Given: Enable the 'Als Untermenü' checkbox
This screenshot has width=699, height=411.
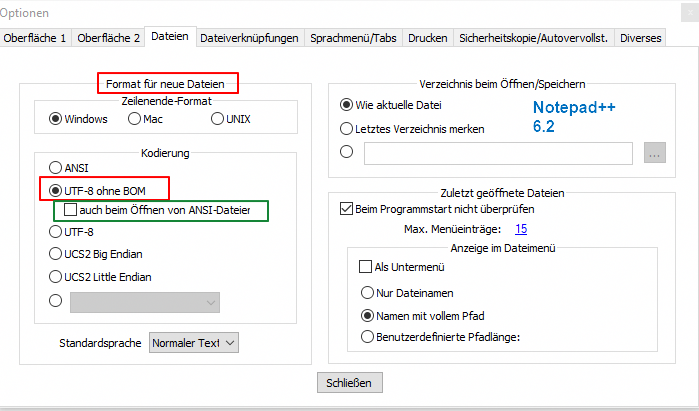Looking at the screenshot, I should pos(366,267).
